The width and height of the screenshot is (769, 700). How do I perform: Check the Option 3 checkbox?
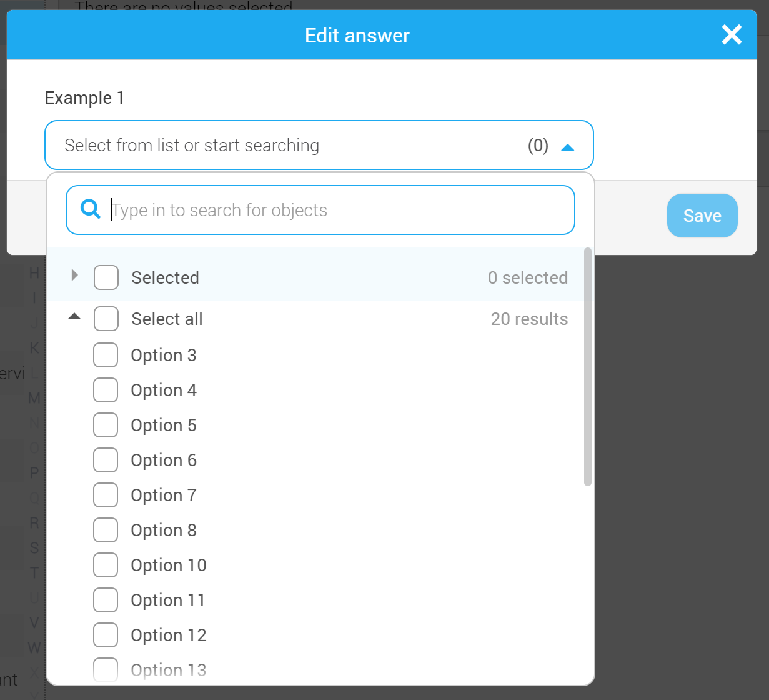click(x=106, y=355)
